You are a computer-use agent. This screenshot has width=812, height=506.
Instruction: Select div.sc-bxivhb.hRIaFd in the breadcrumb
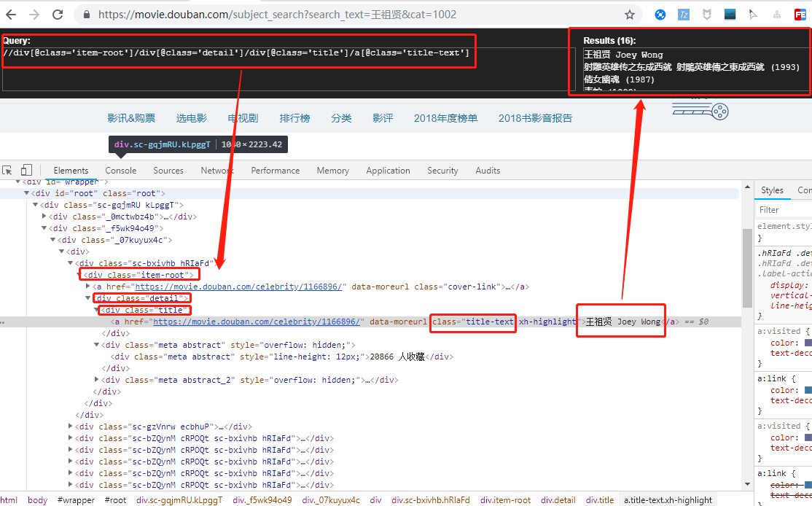[431, 499]
